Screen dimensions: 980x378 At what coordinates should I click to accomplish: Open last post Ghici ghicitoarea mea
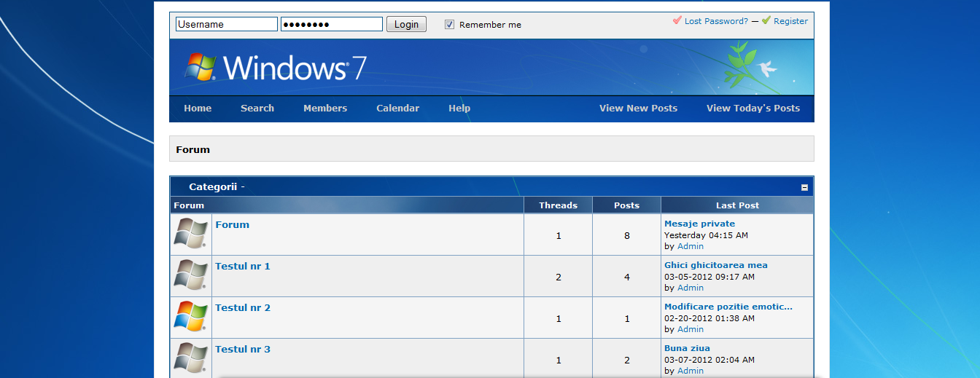715,265
